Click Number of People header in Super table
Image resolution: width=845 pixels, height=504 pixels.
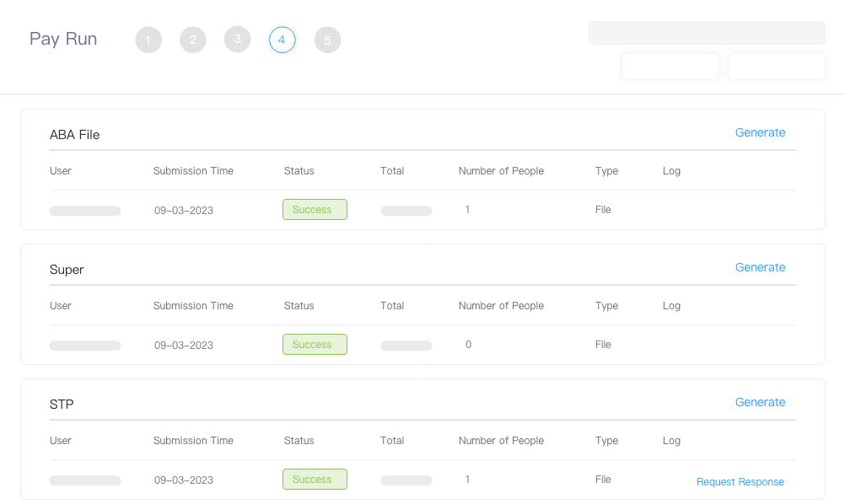(501, 306)
